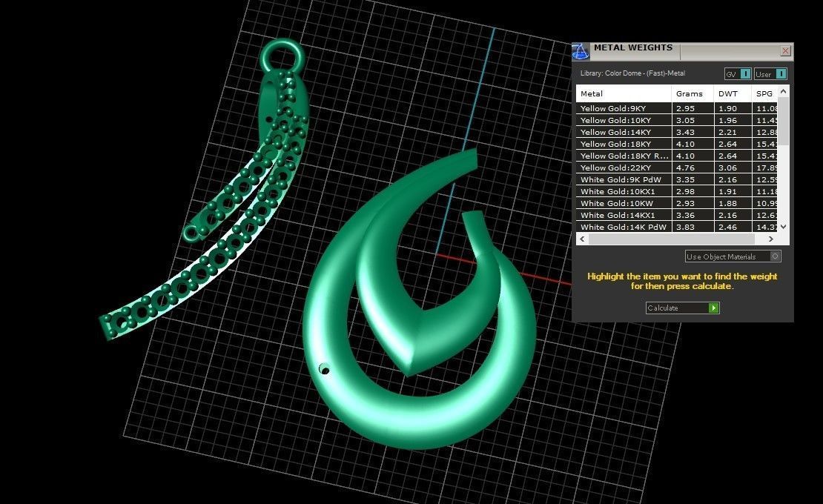Click the SPG column header
This screenshot has height=504, width=823.
pyautogui.click(x=764, y=93)
